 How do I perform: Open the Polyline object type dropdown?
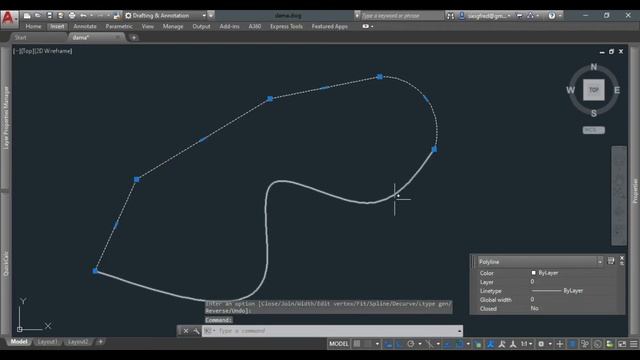coord(600,262)
